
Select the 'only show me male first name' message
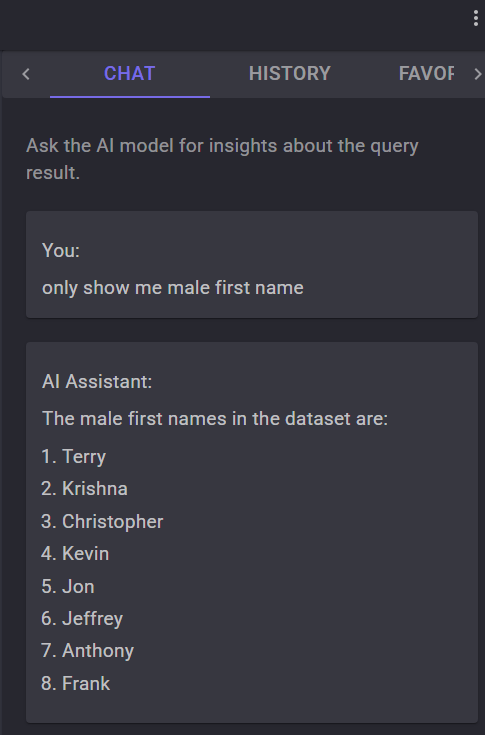pos(172,287)
